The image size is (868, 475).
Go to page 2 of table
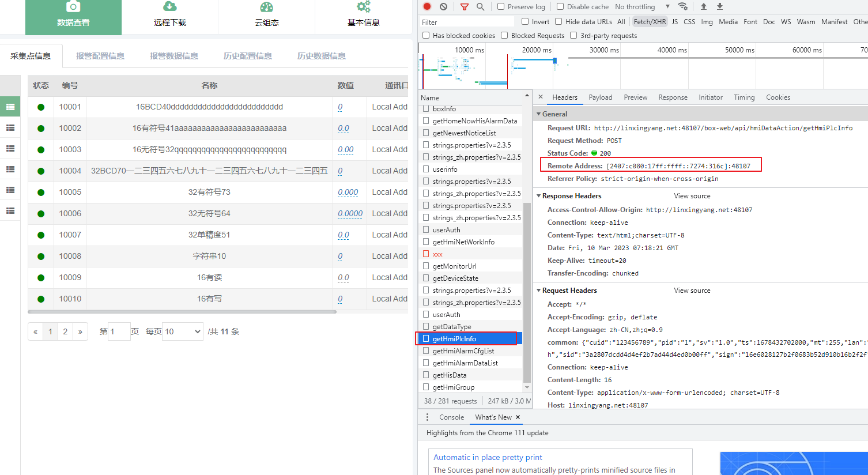point(65,331)
